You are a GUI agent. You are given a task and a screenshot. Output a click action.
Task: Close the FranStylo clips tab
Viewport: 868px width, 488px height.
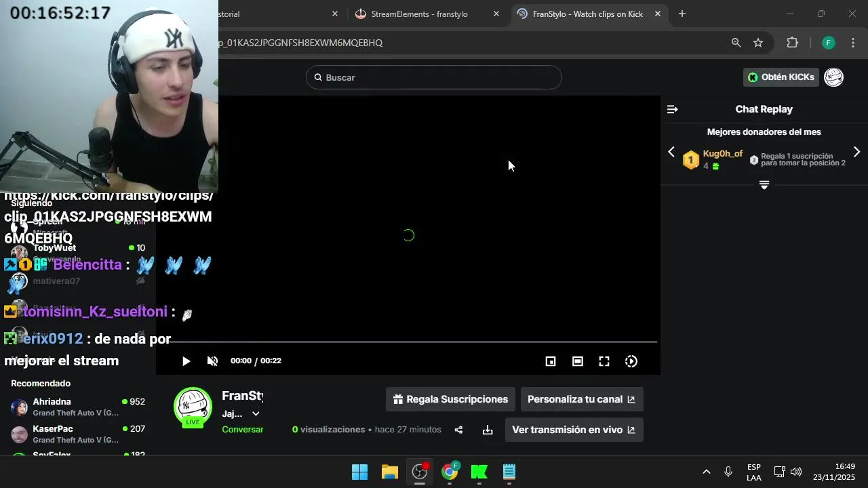click(x=657, y=14)
